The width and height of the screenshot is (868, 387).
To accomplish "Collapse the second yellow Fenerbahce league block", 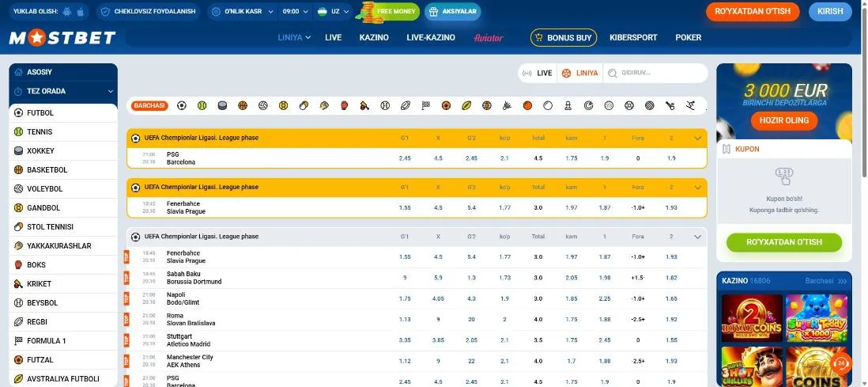I will pos(697,188).
